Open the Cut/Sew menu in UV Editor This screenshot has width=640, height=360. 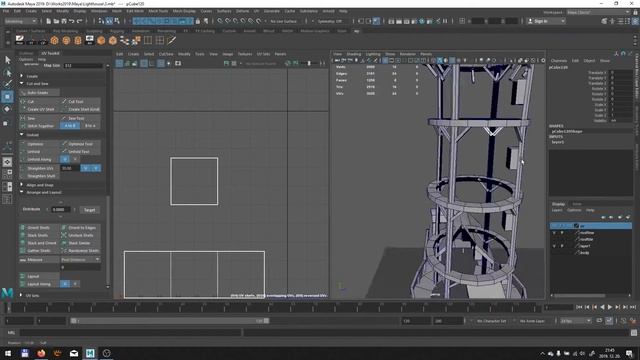tap(166, 54)
